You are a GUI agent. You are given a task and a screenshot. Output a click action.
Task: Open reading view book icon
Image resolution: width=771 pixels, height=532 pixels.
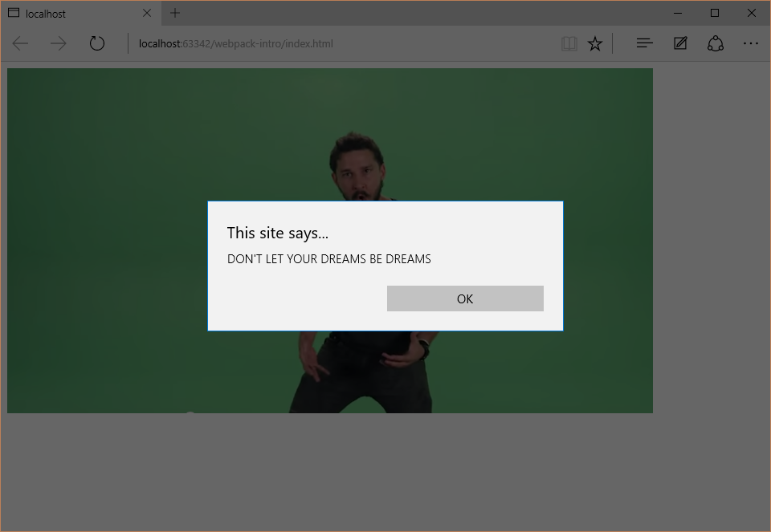[x=569, y=43]
